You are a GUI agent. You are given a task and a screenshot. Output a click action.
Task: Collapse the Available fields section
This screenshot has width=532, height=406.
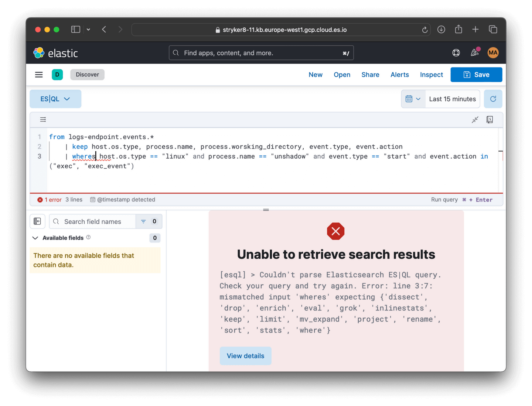(x=35, y=238)
